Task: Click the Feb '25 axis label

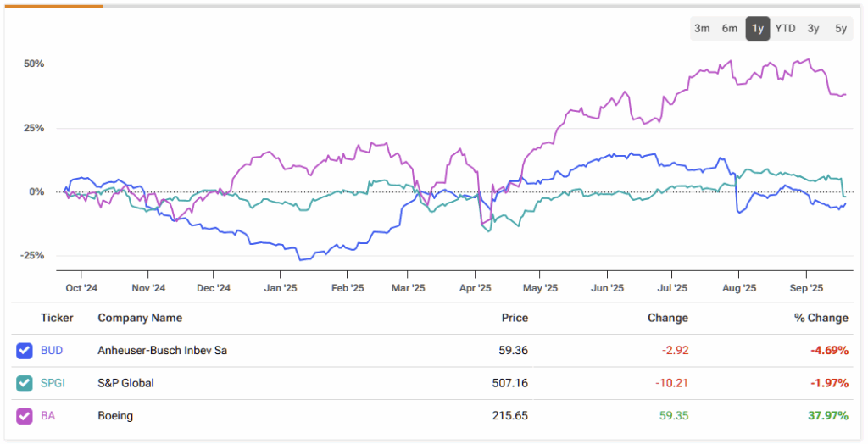Action: click(348, 288)
